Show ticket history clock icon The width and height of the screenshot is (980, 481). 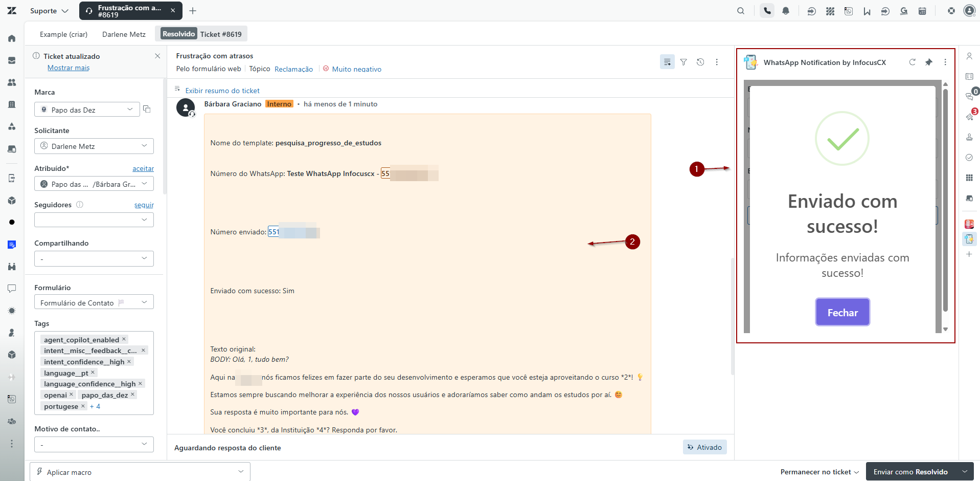(x=700, y=62)
